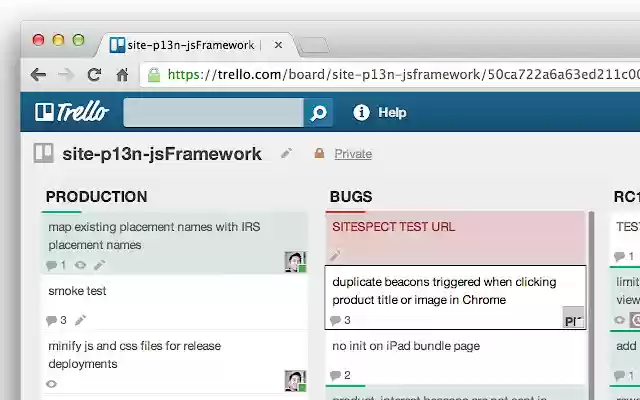Click the browser back arrow
The height and width of the screenshot is (400, 640).
point(38,75)
